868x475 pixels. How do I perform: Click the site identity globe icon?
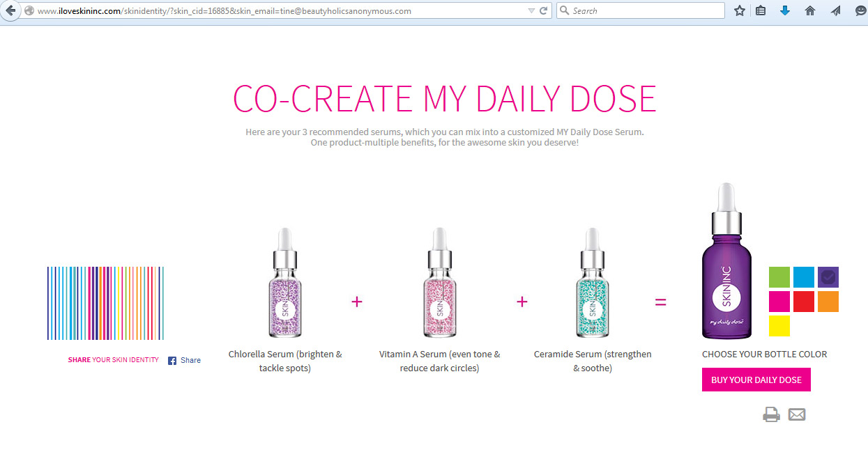[29, 11]
